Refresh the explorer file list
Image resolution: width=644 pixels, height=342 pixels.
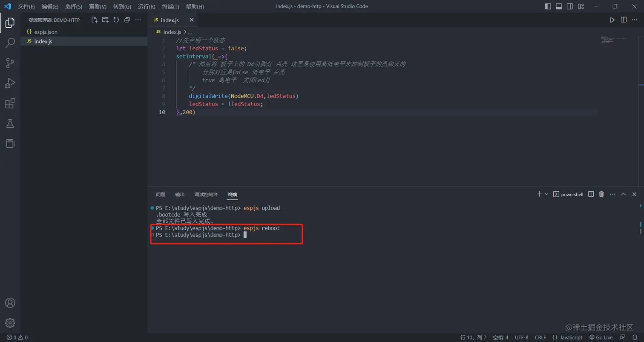coord(116,20)
